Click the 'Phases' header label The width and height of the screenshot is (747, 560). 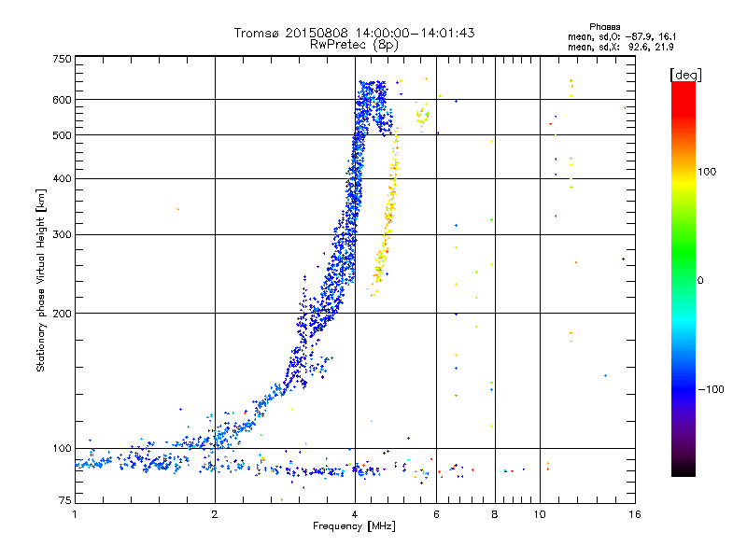tap(604, 27)
